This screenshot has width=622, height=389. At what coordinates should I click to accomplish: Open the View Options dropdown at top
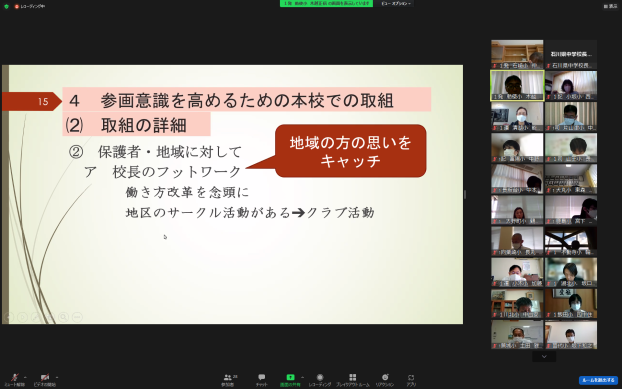click(x=396, y=4)
